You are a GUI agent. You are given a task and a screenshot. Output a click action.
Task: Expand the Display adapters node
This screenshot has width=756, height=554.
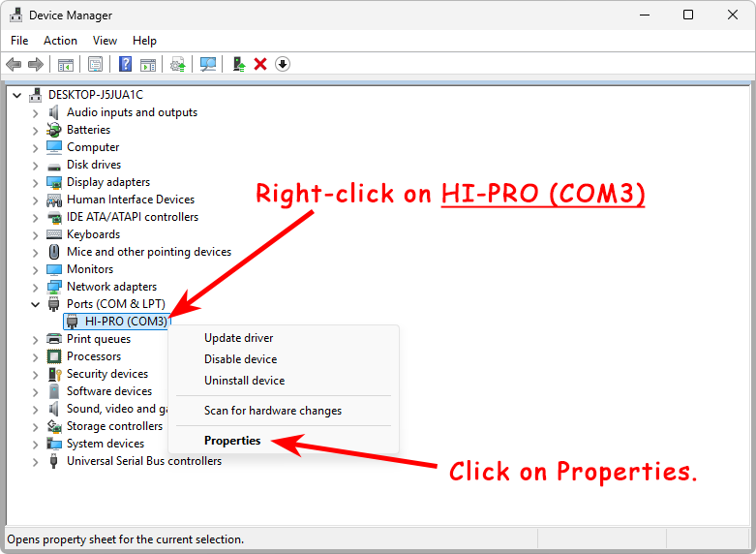click(x=36, y=182)
